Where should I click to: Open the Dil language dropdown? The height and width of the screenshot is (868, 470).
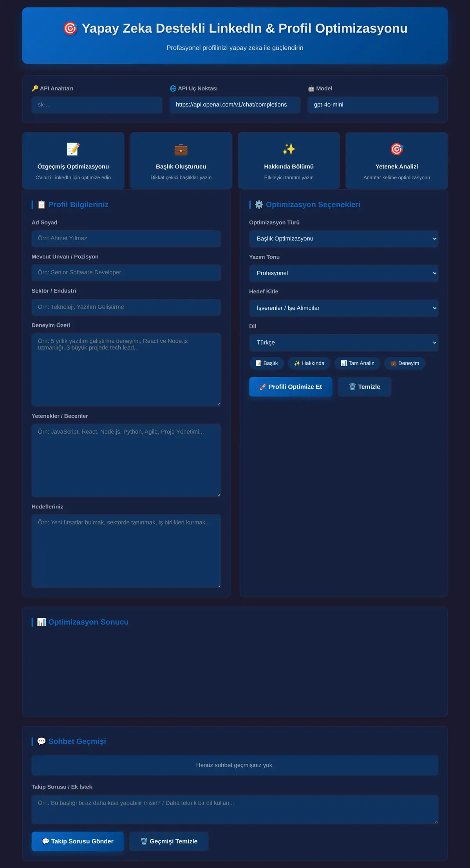(x=343, y=342)
